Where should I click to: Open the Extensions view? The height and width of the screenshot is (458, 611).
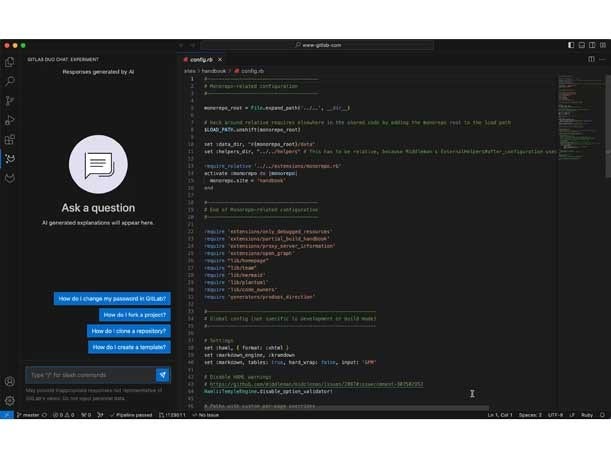10,139
